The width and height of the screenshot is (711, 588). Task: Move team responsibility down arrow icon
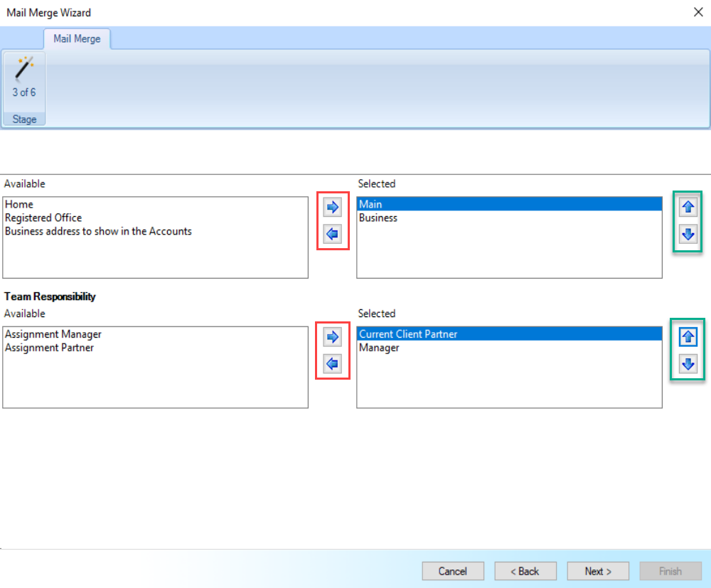[x=688, y=363]
